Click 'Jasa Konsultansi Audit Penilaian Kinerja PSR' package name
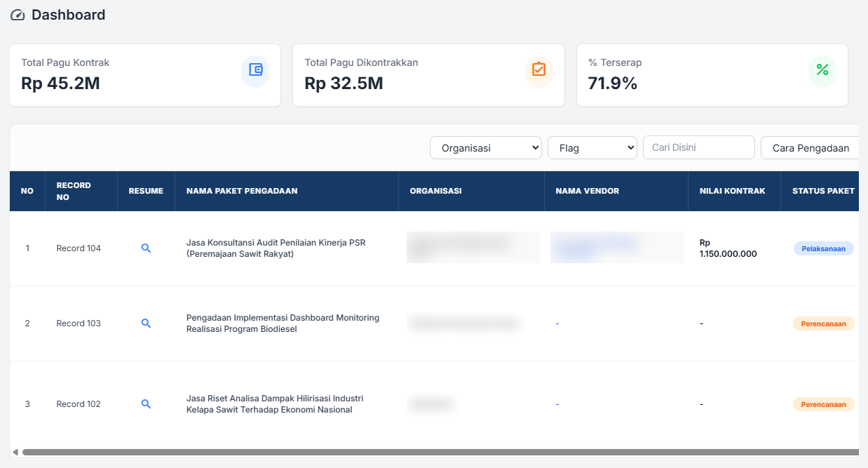The height and width of the screenshot is (468, 868). [276, 248]
